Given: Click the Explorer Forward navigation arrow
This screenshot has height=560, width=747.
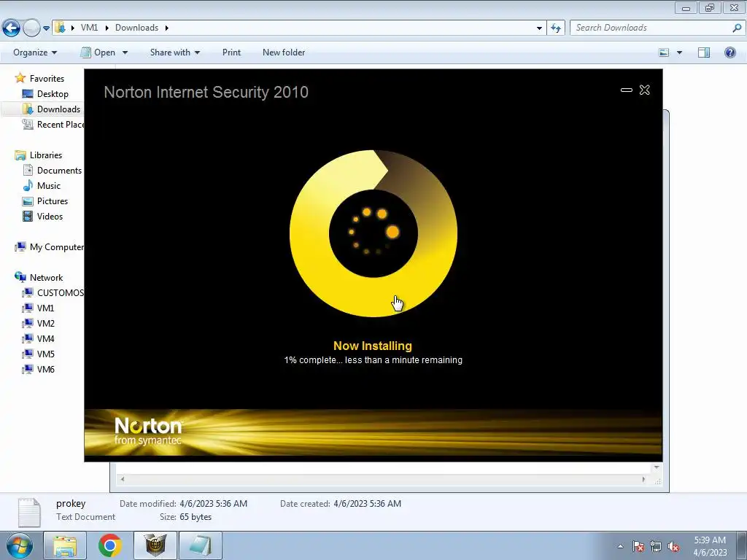Looking at the screenshot, I should [x=31, y=28].
